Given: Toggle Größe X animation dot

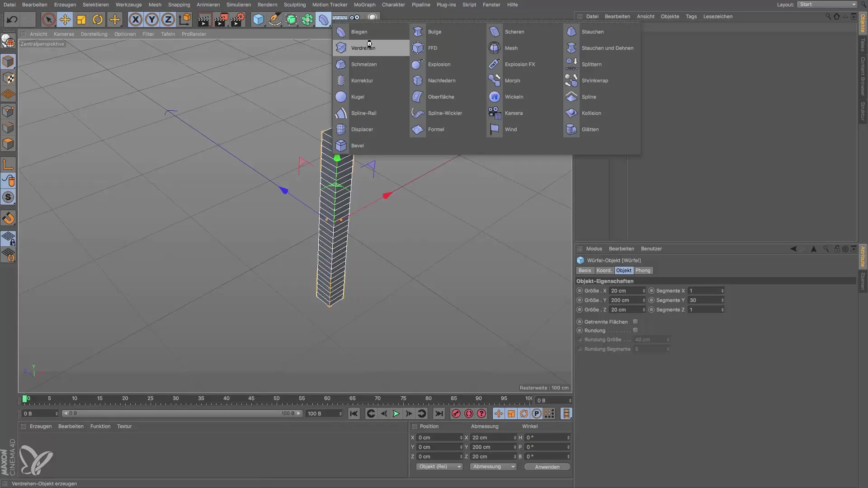Looking at the screenshot, I should pyautogui.click(x=580, y=291).
